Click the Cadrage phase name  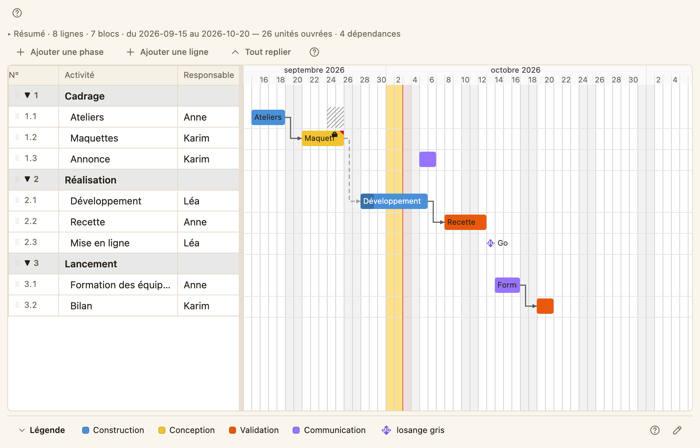tap(85, 96)
